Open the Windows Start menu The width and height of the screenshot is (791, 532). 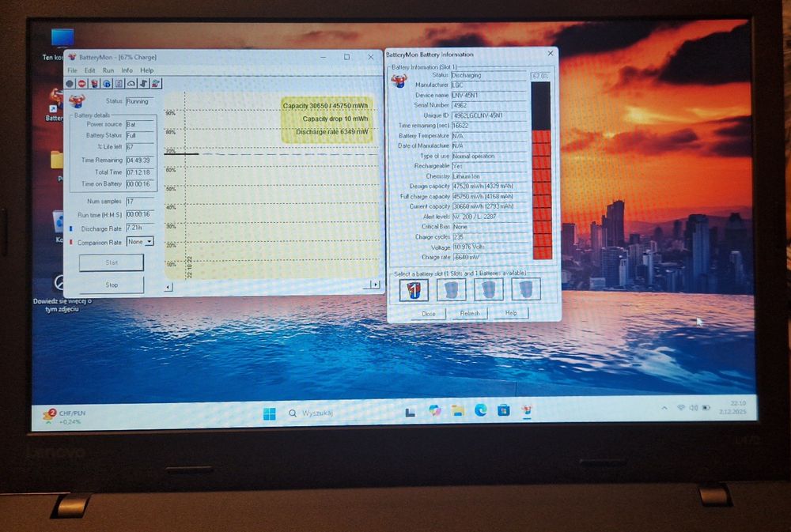click(270, 414)
